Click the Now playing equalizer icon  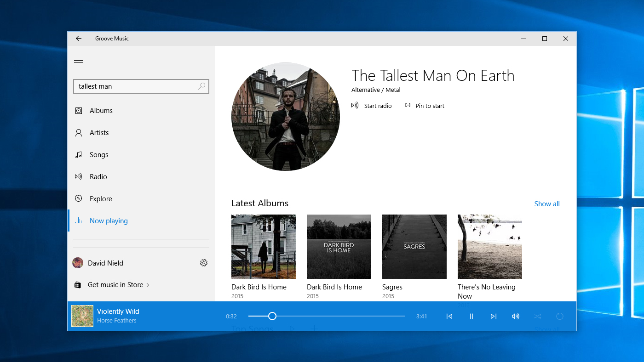[79, 221]
